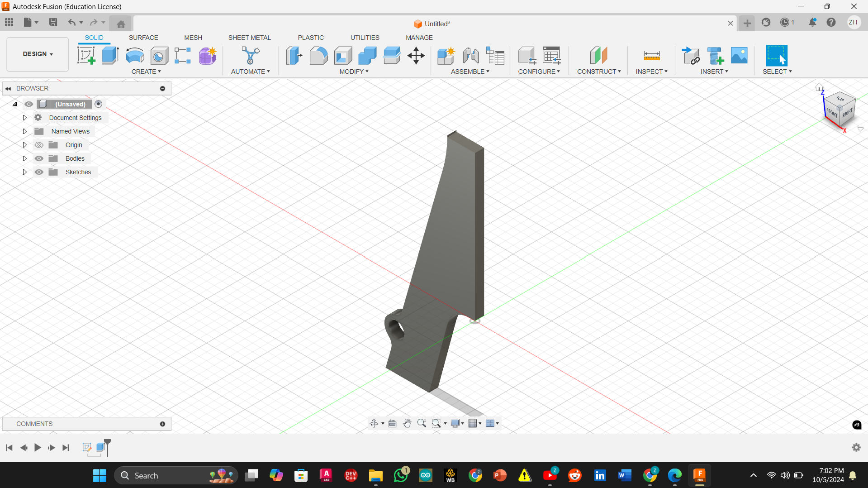Click the Insert Canvas image icon

739,56
